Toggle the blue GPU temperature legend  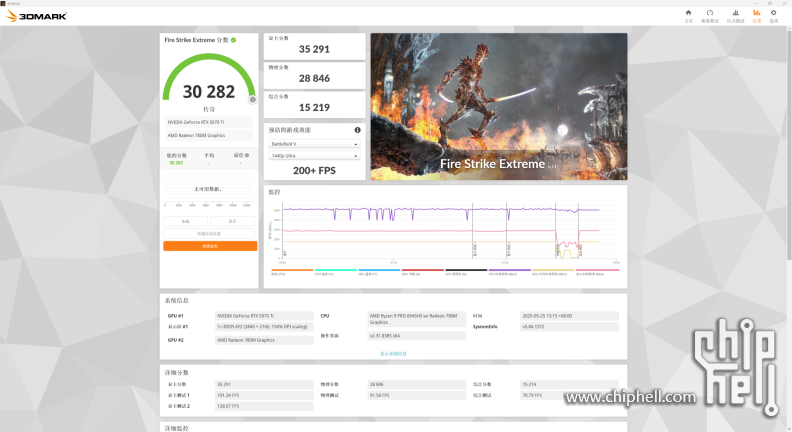[379, 272]
